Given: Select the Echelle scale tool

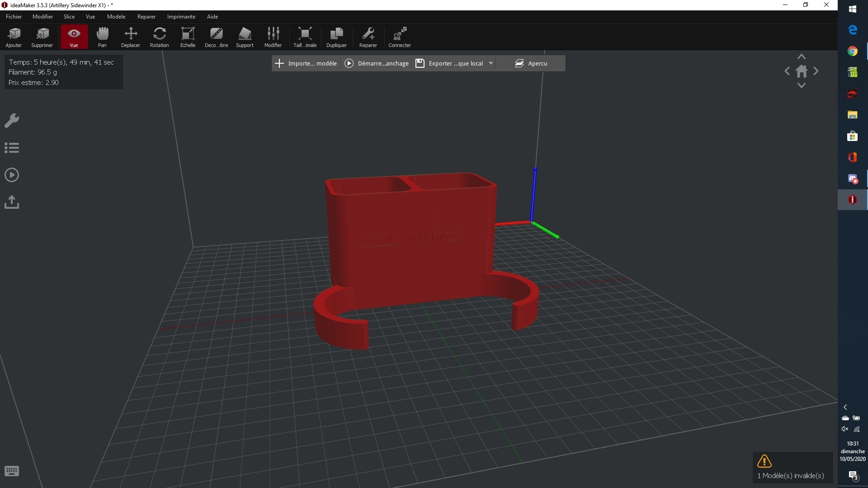Looking at the screenshot, I should click(x=188, y=37).
